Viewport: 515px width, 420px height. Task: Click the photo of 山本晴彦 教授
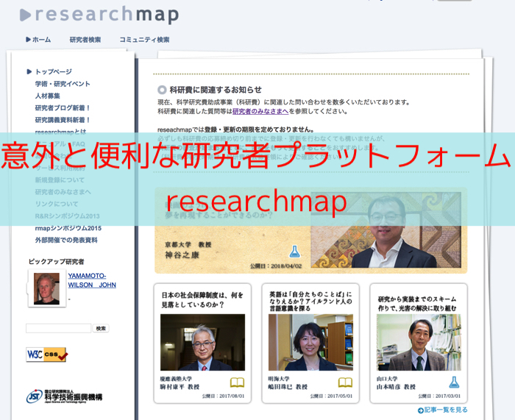(x=419, y=342)
